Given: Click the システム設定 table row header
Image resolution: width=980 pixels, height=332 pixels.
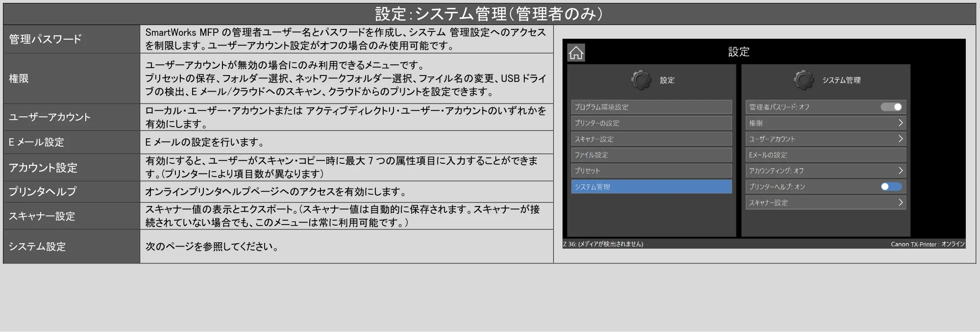Looking at the screenshot, I should [x=72, y=247].
